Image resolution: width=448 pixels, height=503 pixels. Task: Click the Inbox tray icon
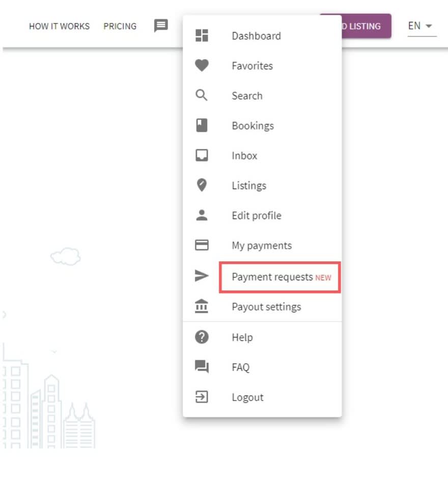(x=202, y=155)
